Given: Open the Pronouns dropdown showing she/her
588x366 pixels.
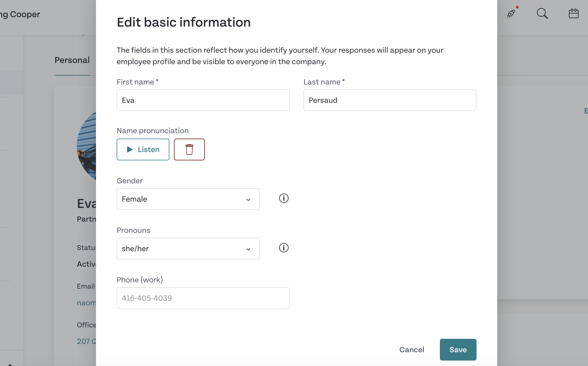Looking at the screenshot, I should point(188,248).
